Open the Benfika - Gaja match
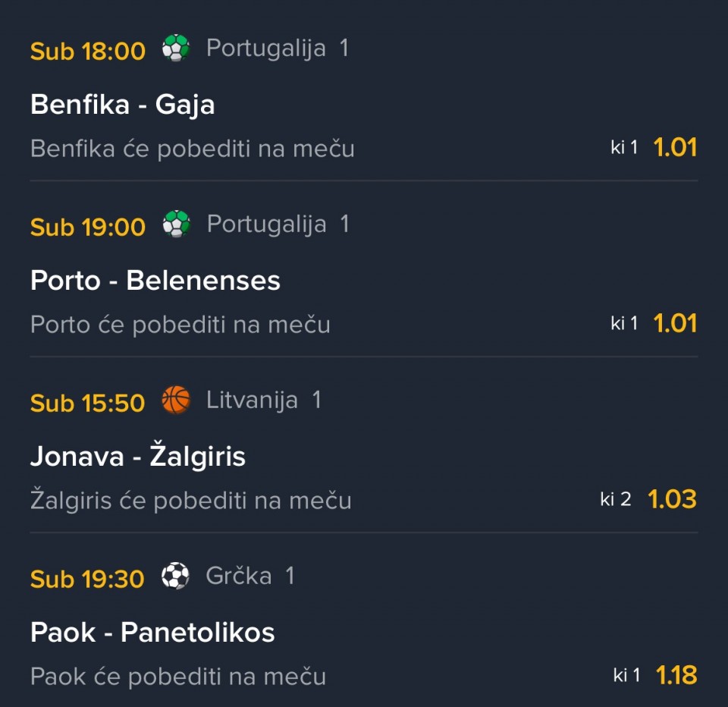This screenshot has width=728, height=707. tap(122, 104)
